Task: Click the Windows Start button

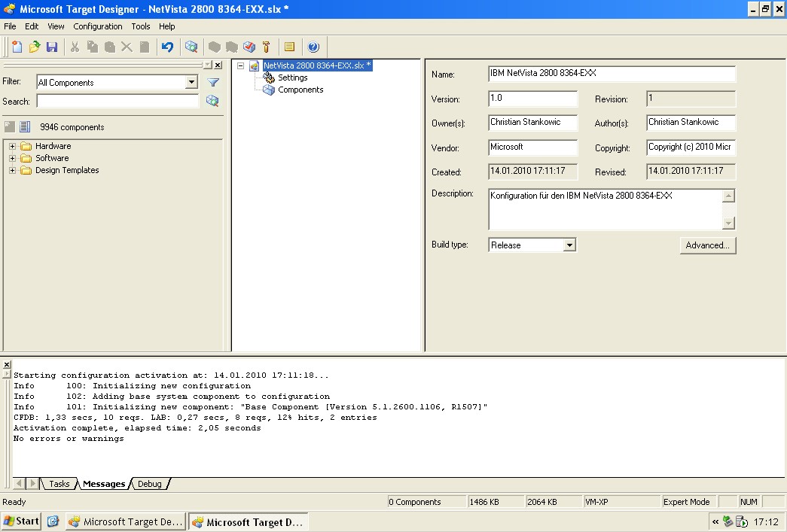Action: pyautogui.click(x=21, y=521)
